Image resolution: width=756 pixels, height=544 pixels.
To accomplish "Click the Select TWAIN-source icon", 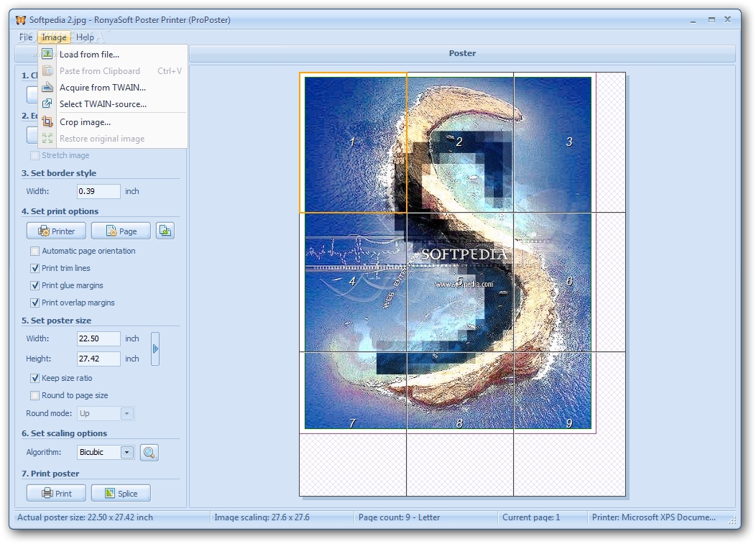I will (47, 103).
